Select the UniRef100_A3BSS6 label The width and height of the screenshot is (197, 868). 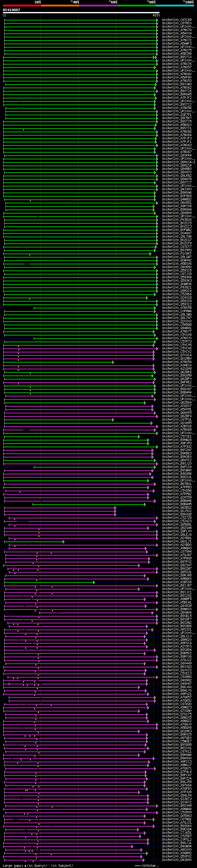point(177,426)
